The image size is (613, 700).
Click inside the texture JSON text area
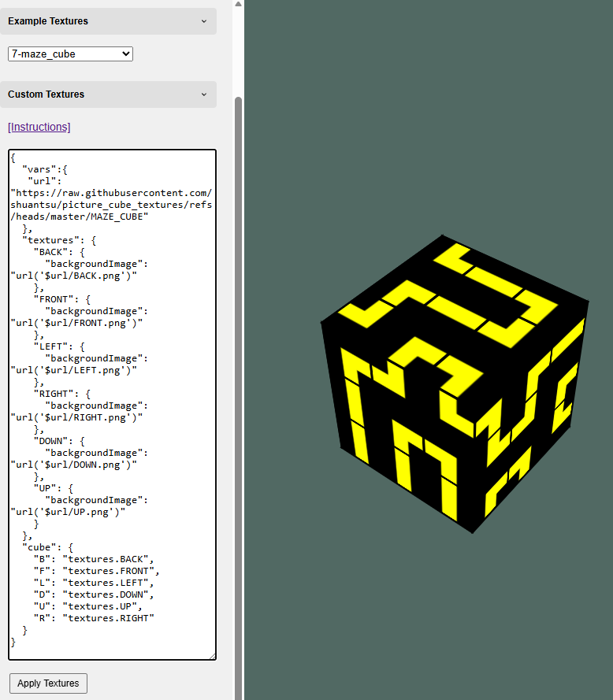[x=112, y=405]
